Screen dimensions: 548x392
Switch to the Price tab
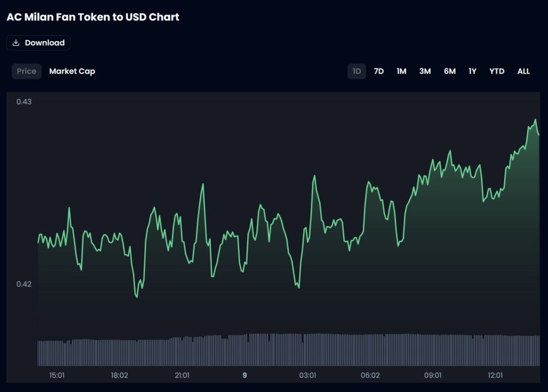coord(27,71)
